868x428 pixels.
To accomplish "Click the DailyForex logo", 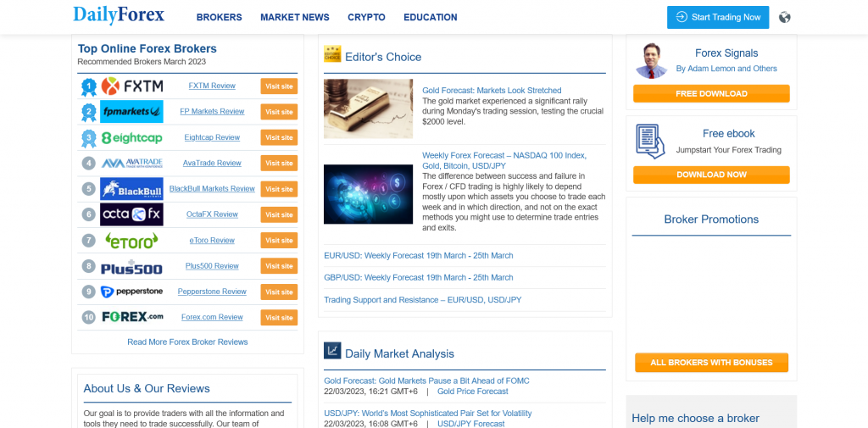I will pos(119,15).
